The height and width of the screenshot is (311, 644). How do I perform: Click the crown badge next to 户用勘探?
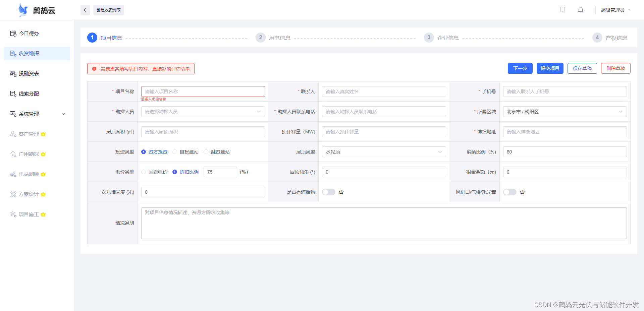point(43,154)
